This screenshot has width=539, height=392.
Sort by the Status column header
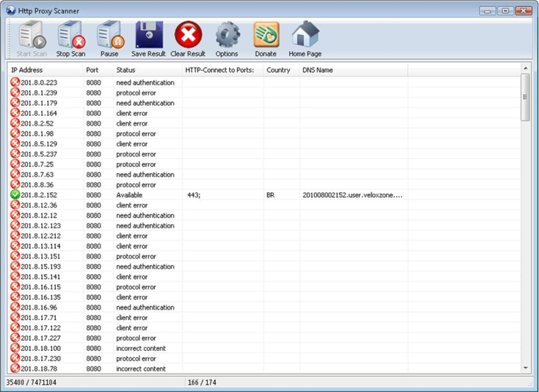[147, 70]
